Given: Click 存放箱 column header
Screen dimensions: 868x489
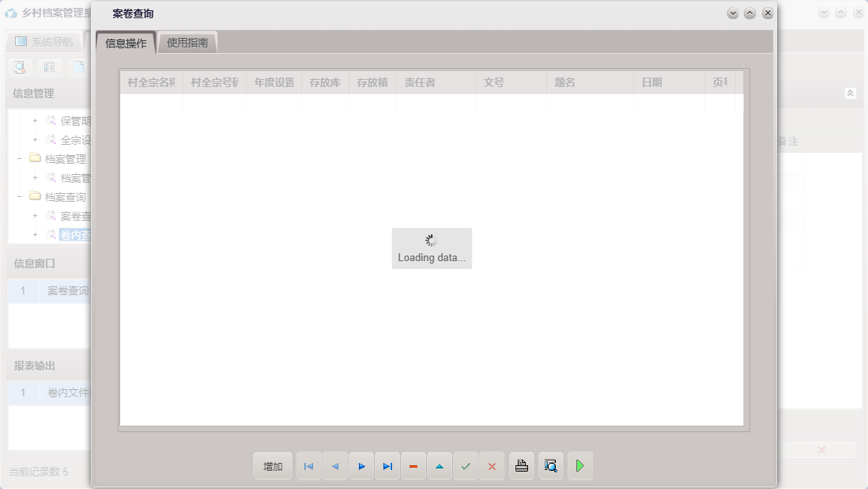Looking at the screenshot, I should coord(372,82).
